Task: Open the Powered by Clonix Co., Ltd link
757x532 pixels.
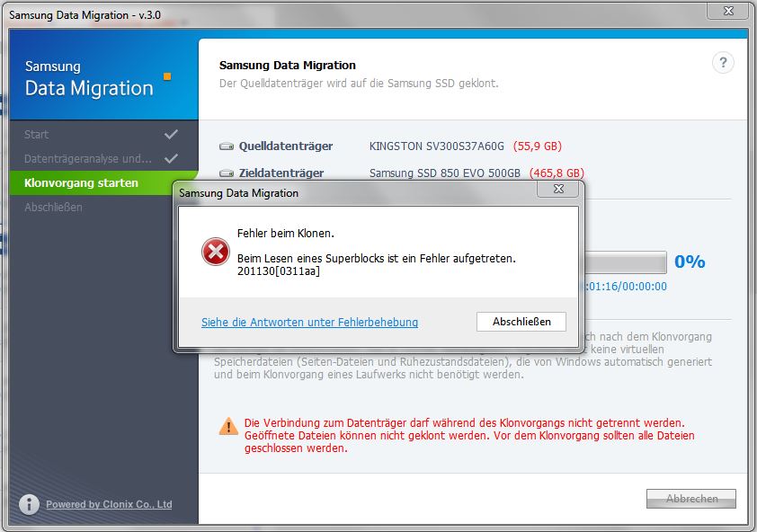Action: point(109,504)
